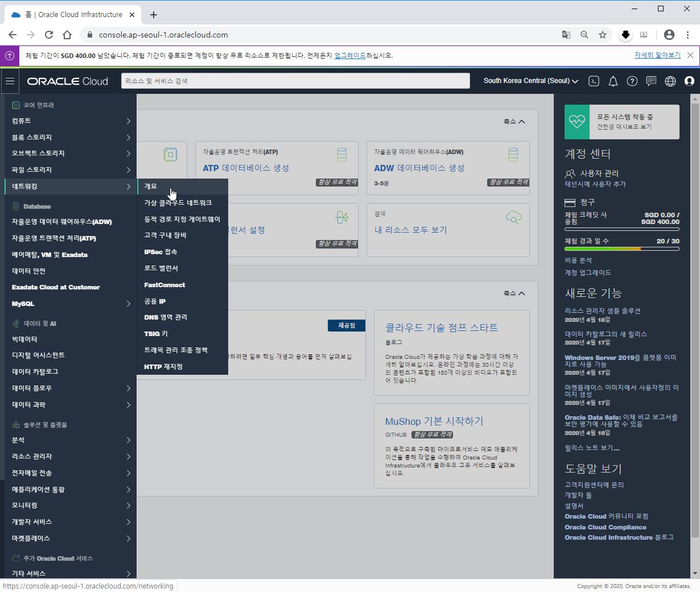This screenshot has width=700, height=592.
Task: Open the Chrome profile account icon
Action: [x=669, y=35]
